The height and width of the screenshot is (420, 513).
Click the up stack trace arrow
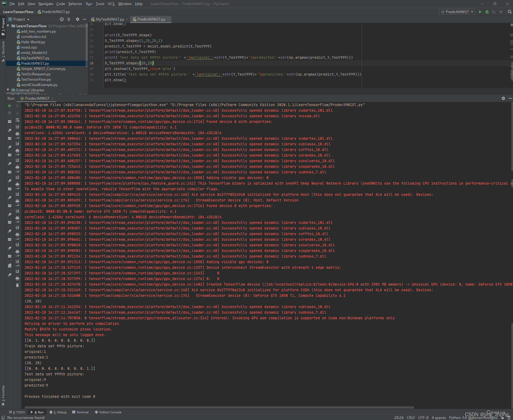point(17,106)
